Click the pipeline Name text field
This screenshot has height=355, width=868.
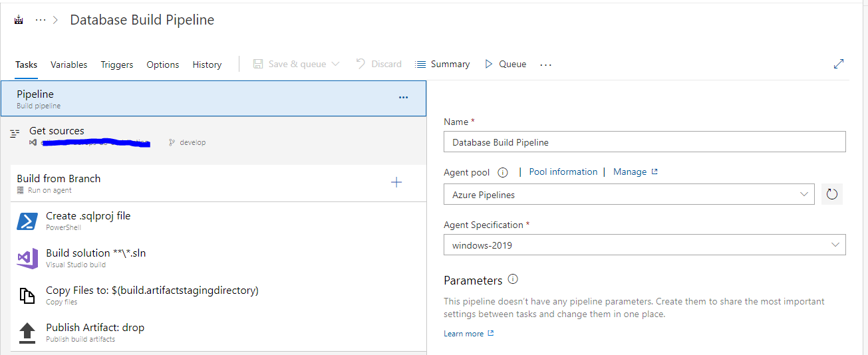pos(645,142)
